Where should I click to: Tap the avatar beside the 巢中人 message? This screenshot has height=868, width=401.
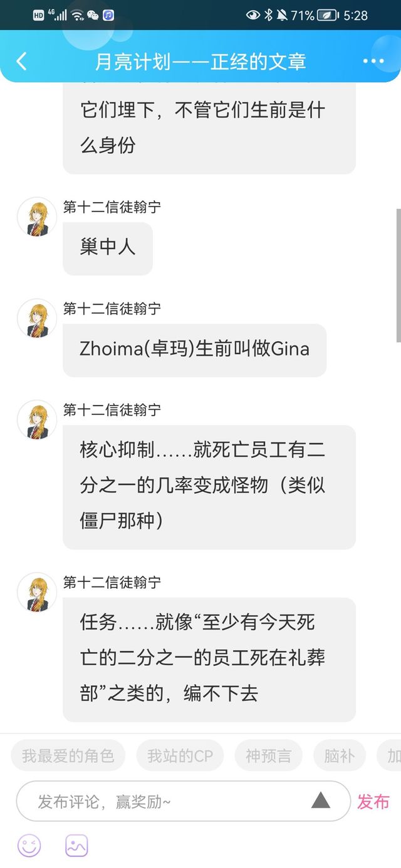[37, 217]
